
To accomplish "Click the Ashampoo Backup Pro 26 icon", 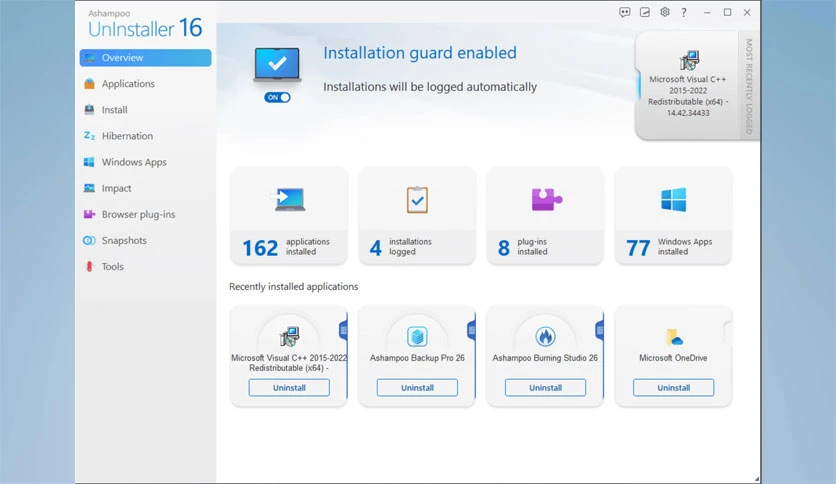I will tap(417, 336).
